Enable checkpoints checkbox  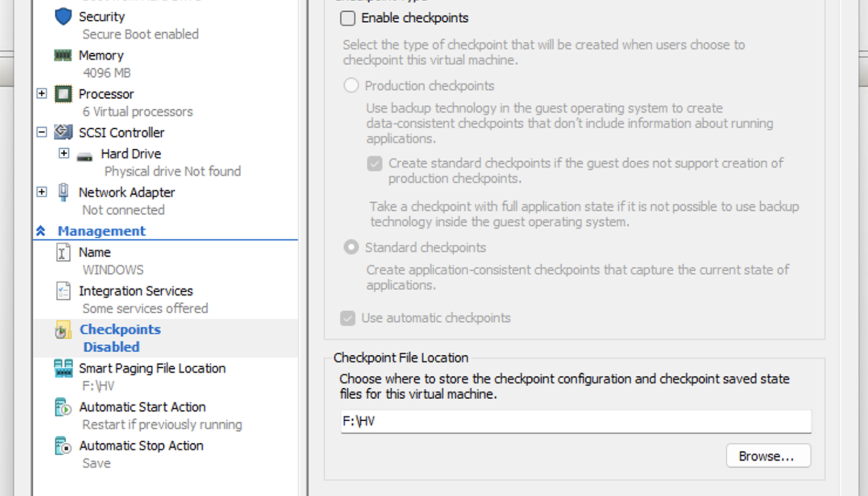tap(348, 19)
